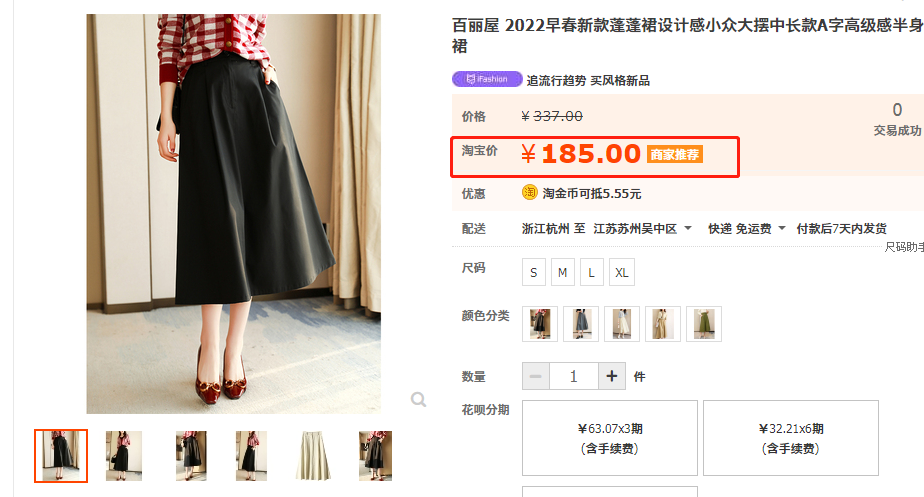The height and width of the screenshot is (497, 924).
Task: View the second product thumbnail image
Action: 124,456
